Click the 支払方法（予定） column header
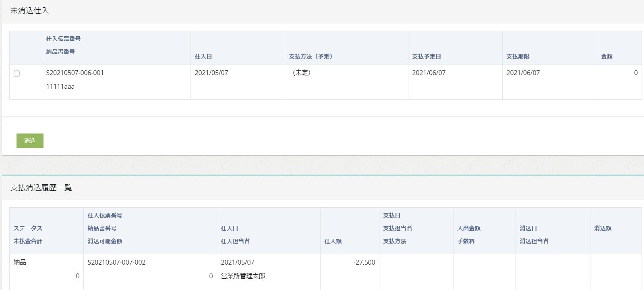 point(311,56)
